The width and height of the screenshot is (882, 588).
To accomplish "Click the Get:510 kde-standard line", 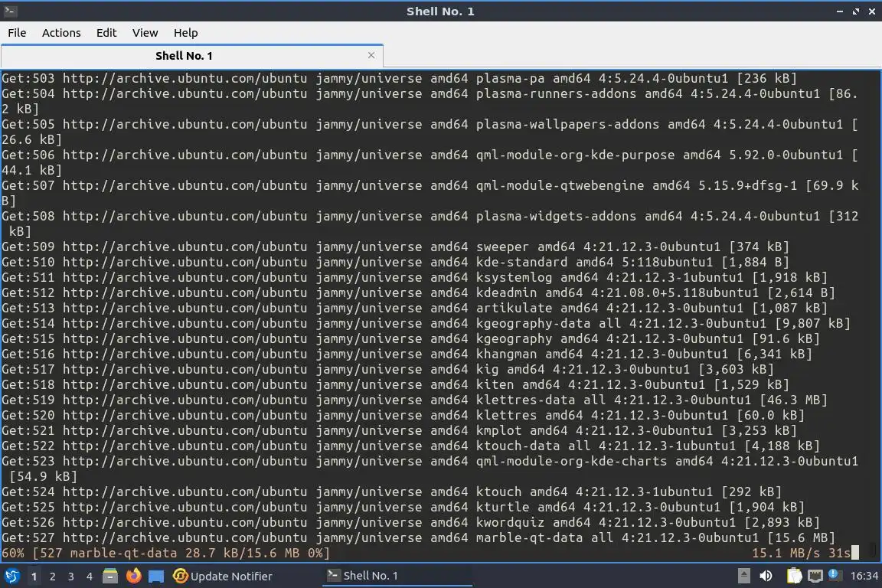I will pos(395,262).
